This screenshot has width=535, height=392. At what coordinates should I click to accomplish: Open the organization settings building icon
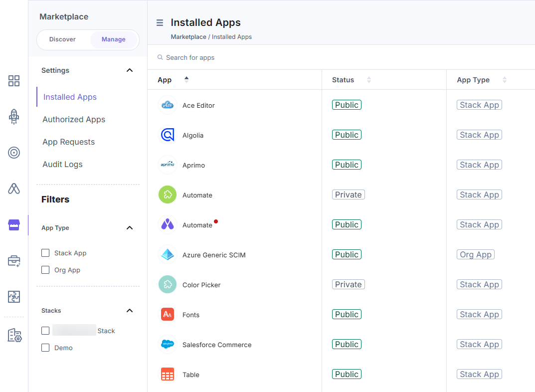(14, 336)
